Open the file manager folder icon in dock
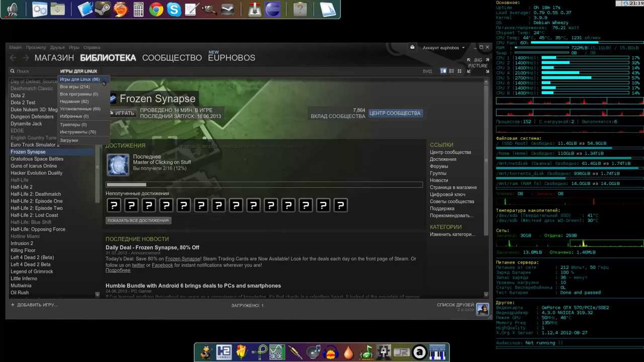Image resolution: width=644 pixels, height=362 pixels. (58, 9)
